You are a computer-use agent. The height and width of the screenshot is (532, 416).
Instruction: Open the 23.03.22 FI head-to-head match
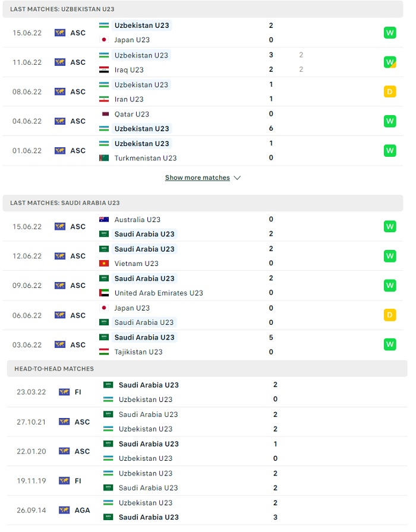coord(207,392)
